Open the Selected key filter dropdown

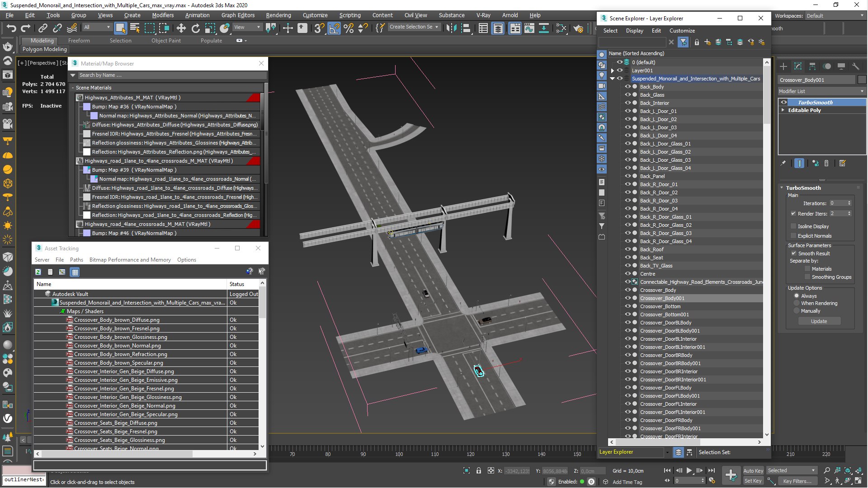pos(791,470)
